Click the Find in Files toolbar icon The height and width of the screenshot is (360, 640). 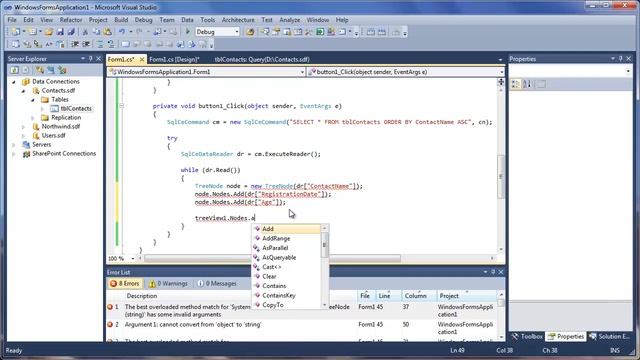pos(250,32)
